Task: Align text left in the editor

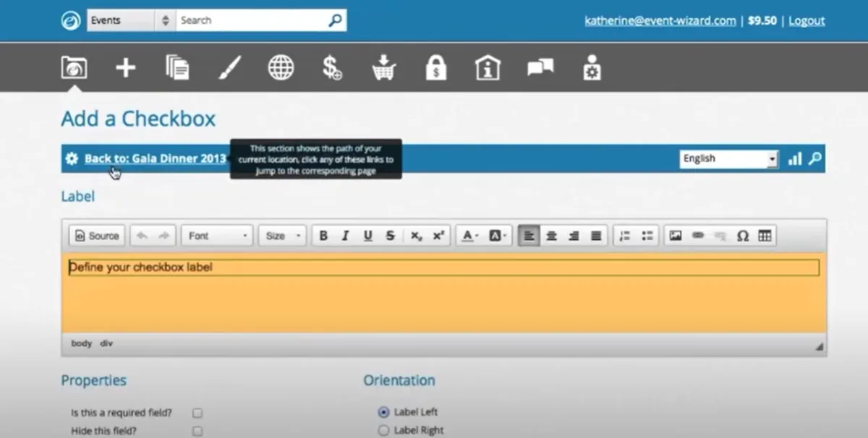Action: click(x=529, y=236)
